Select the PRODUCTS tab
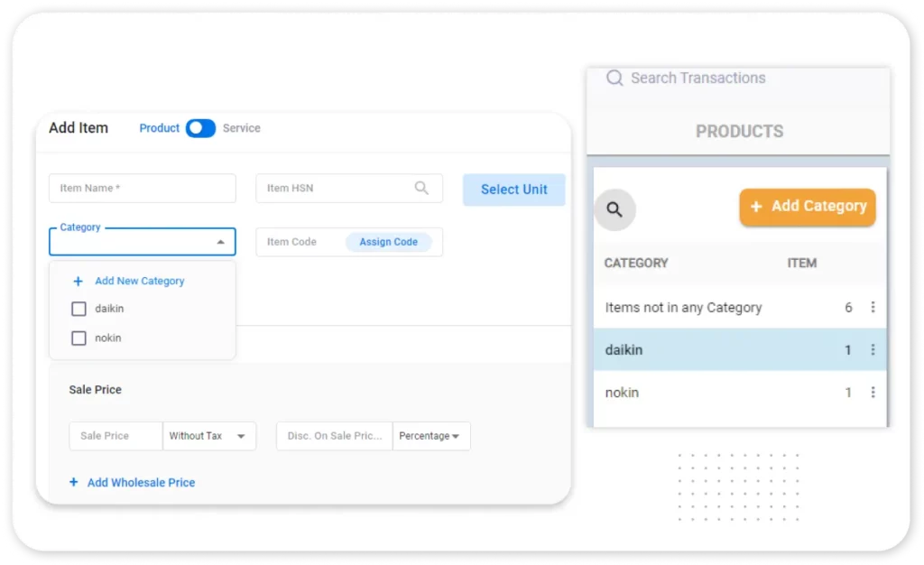 coord(738,132)
